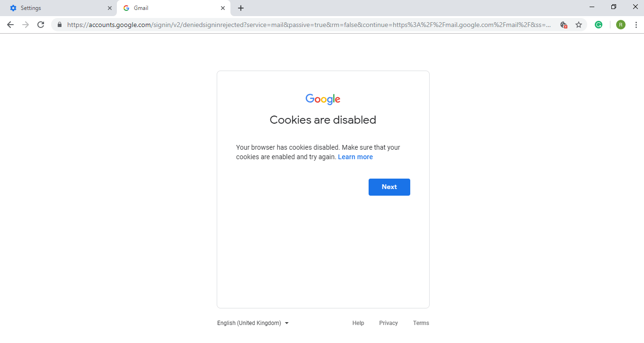Click the Terms link
Screen dimensions: 644x343
point(421,323)
